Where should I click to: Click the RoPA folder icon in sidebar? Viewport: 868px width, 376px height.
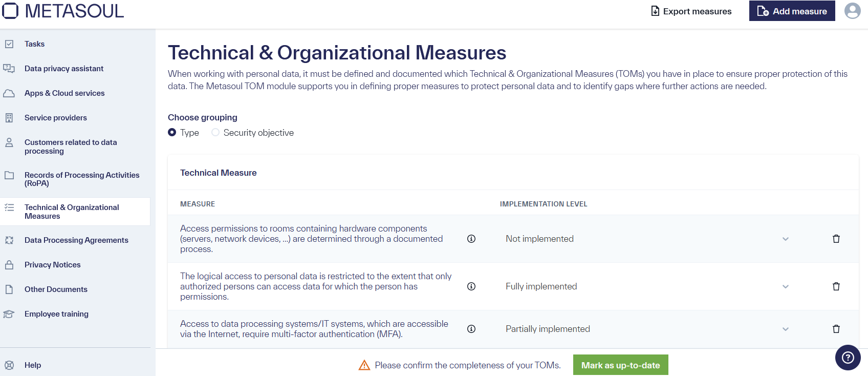[9, 175]
